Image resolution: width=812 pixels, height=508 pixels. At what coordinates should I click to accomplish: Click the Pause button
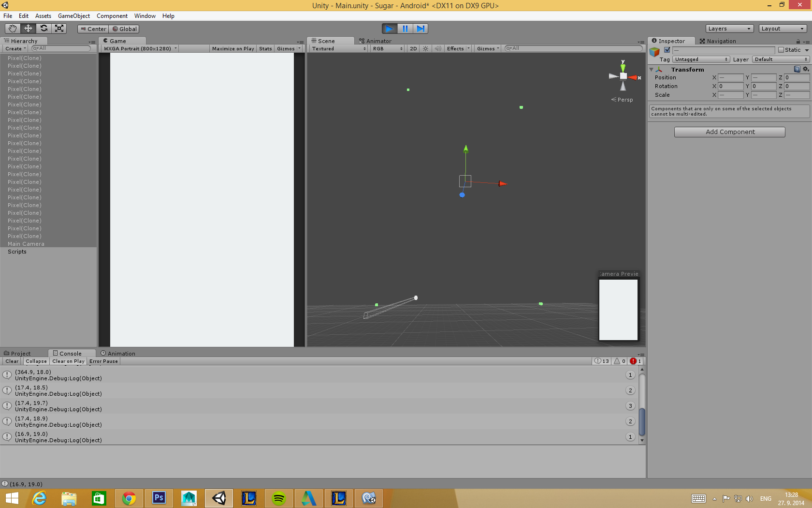pyautogui.click(x=405, y=29)
